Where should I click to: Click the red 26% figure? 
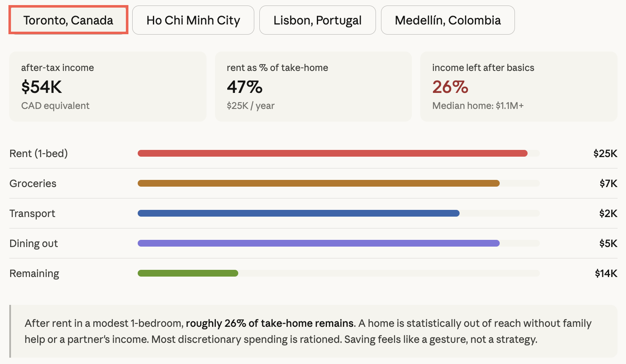(450, 87)
